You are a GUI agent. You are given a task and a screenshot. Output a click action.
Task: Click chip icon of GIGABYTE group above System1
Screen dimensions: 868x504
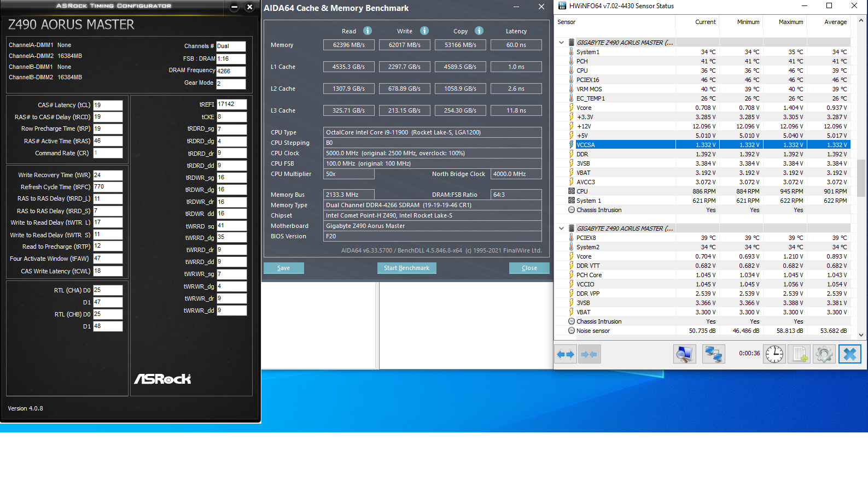(572, 43)
